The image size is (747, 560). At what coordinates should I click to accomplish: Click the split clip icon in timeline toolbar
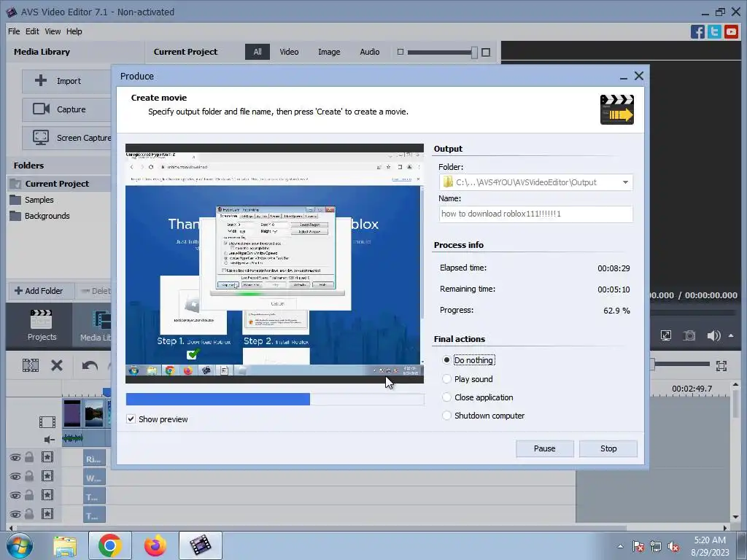click(x=31, y=365)
